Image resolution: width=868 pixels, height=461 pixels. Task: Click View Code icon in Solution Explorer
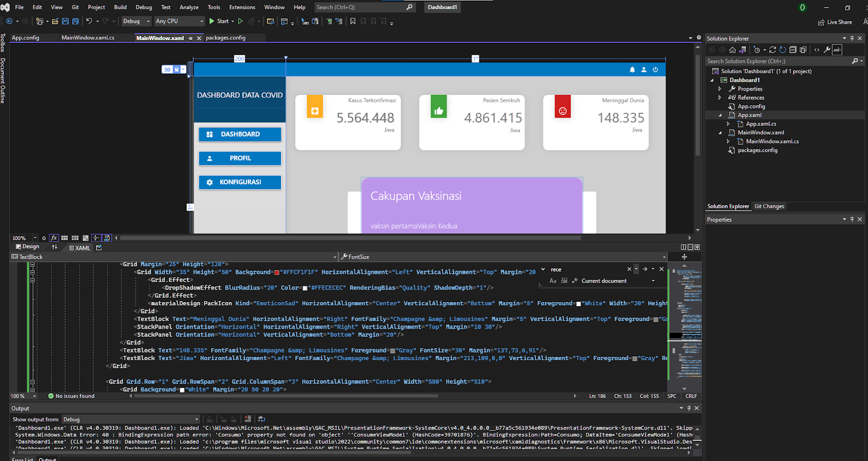817,50
